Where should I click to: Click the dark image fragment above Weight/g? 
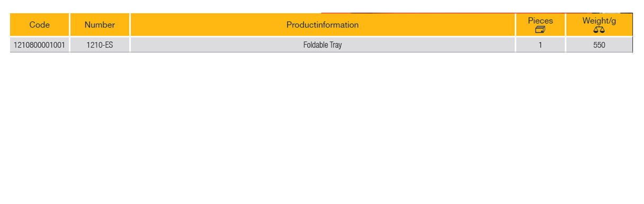point(612,13)
